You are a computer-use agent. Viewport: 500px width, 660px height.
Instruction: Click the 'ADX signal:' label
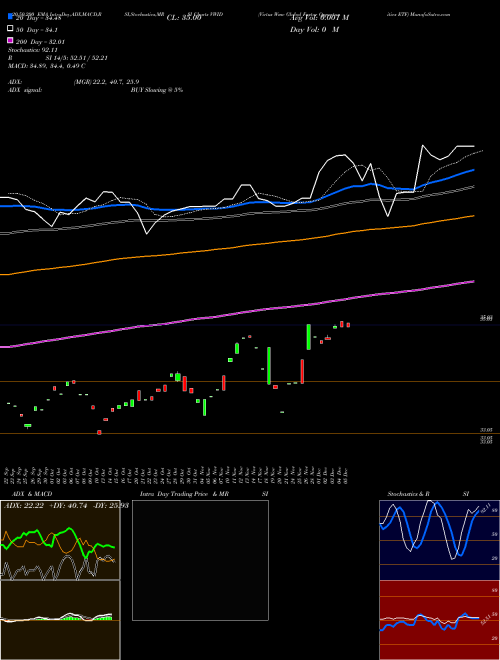tap(25, 90)
